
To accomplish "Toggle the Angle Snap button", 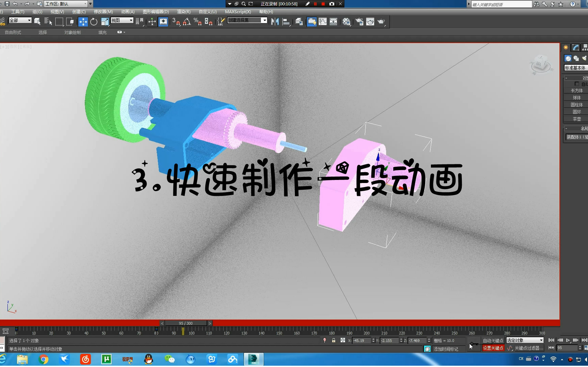I will coord(187,22).
